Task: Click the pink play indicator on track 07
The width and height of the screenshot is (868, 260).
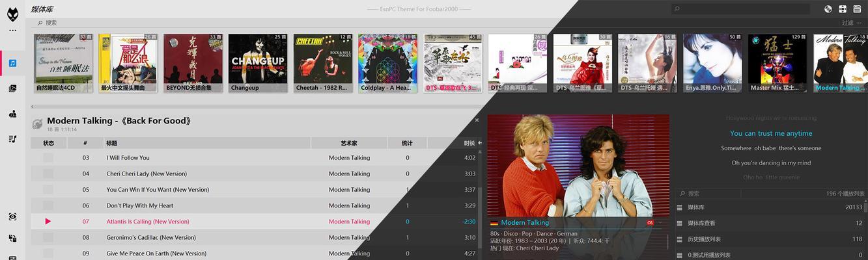Action: 48,222
